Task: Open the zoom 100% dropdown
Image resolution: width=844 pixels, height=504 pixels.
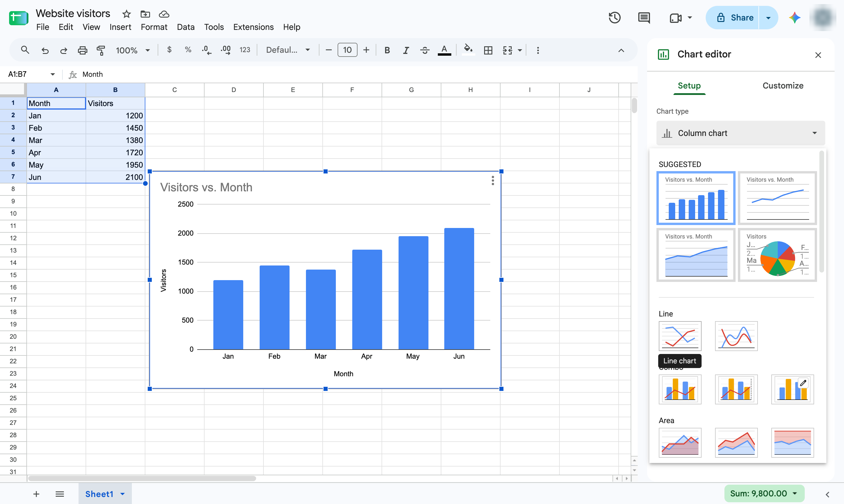Action: (133, 50)
